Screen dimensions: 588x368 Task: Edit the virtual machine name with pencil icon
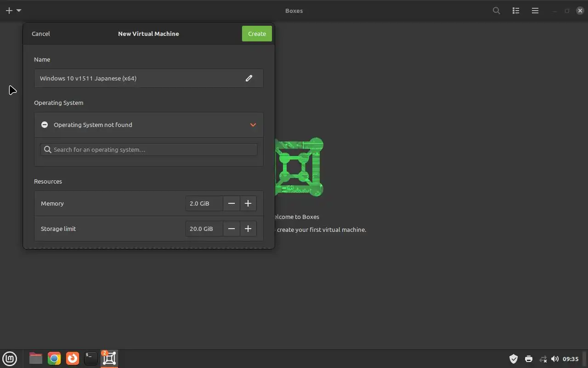(x=249, y=78)
